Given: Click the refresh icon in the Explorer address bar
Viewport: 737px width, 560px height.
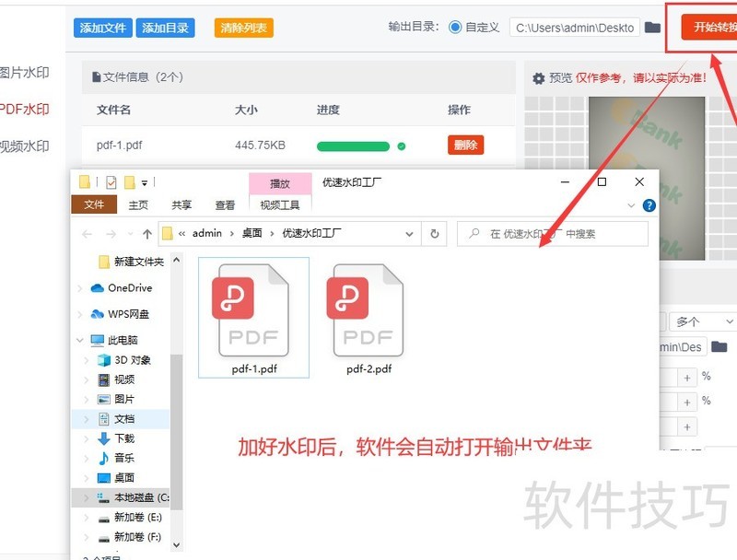Looking at the screenshot, I should pos(433,234).
